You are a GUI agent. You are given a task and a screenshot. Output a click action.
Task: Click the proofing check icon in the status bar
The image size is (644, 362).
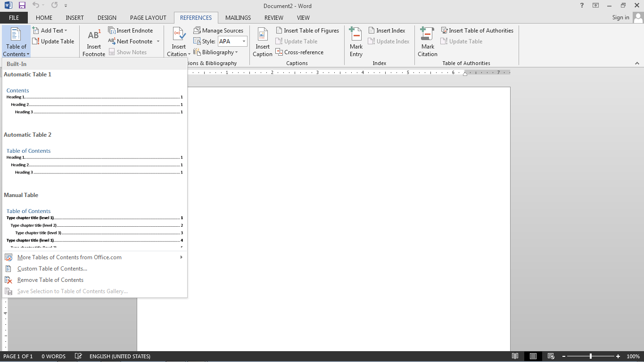[x=78, y=356]
